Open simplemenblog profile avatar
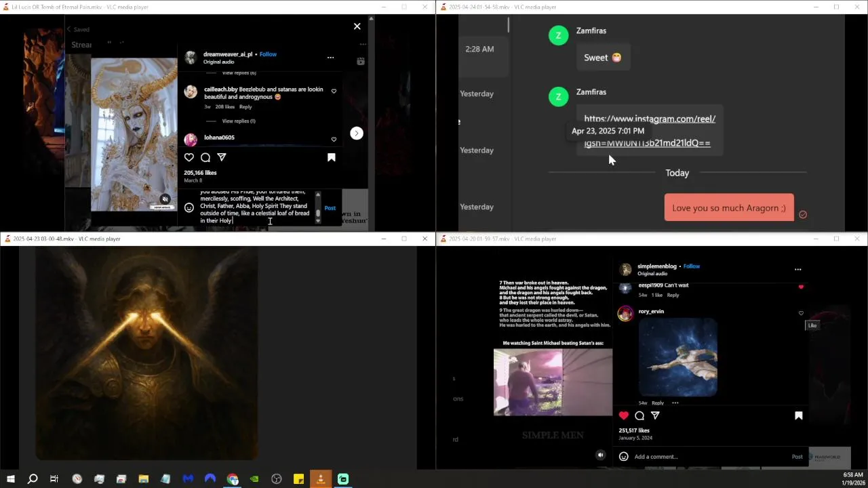Viewport: 868px width, 488px height. 625,270
